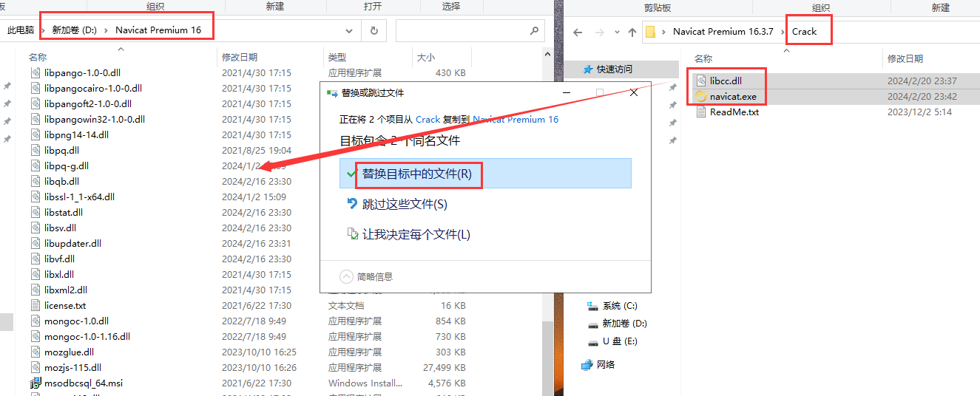Select libsv.dll file
980x396 pixels.
point(60,228)
